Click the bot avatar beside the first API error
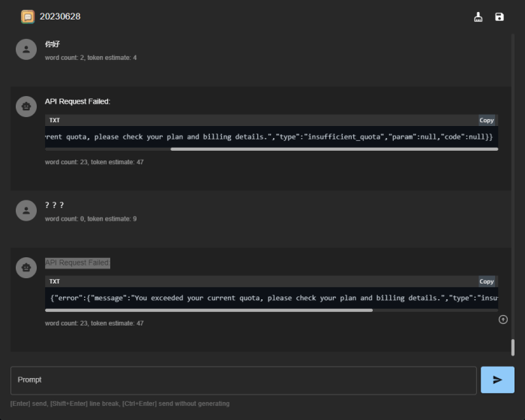This screenshot has width=525, height=420. point(26,107)
